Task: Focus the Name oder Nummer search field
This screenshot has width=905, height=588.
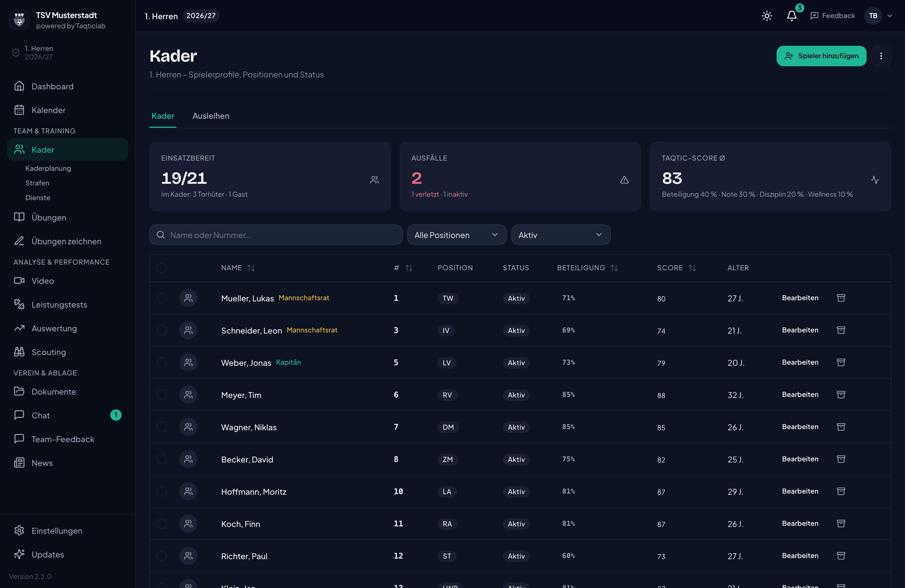Action: [276, 235]
